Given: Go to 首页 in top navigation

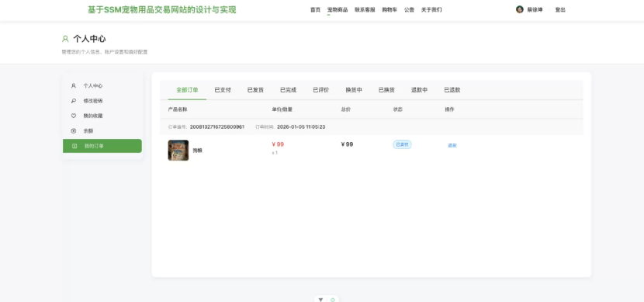Looking at the screenshot, I should (x=315, y=10).
